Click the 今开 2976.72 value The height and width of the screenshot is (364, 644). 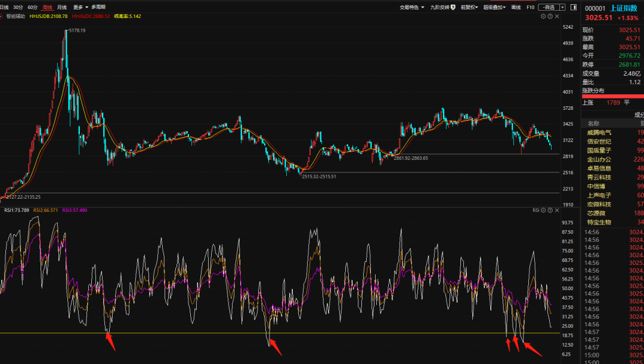pyautogui.click(x=630, y=55)
